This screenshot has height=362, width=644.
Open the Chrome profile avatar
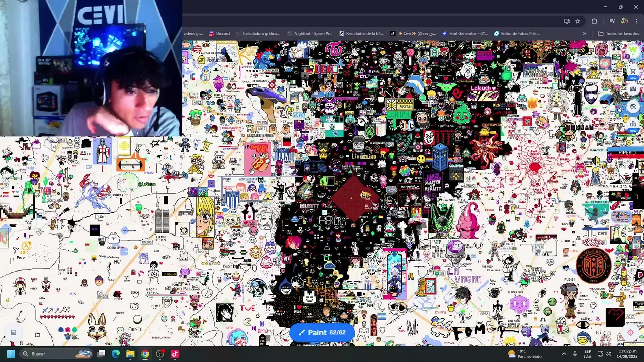pyautogui.click(x=624, y=21)
